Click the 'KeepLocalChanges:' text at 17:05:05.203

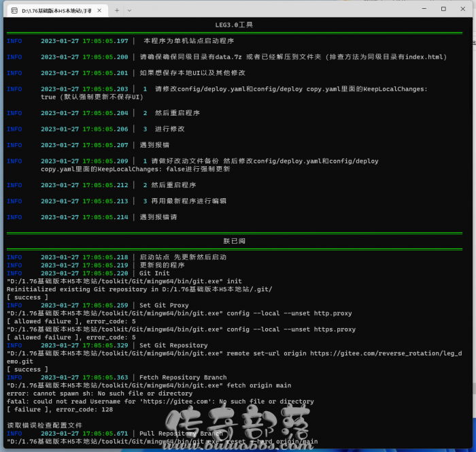click(395, 89)
